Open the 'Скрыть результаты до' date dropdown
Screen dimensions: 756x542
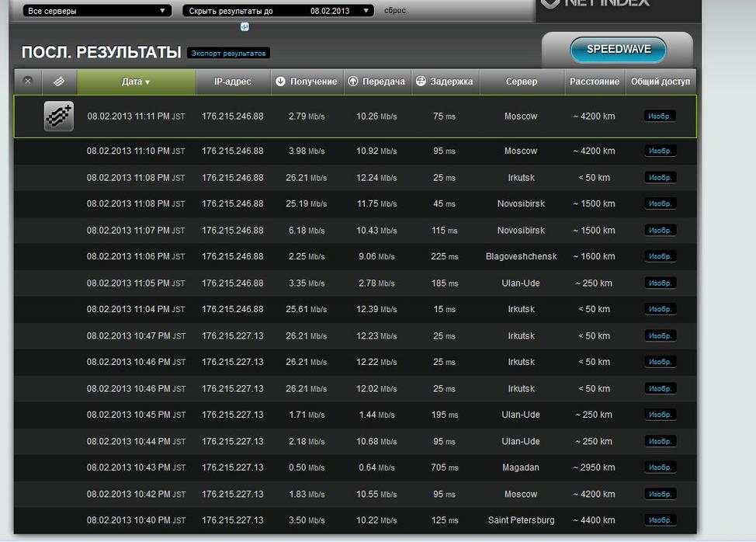tap(278, 11)
